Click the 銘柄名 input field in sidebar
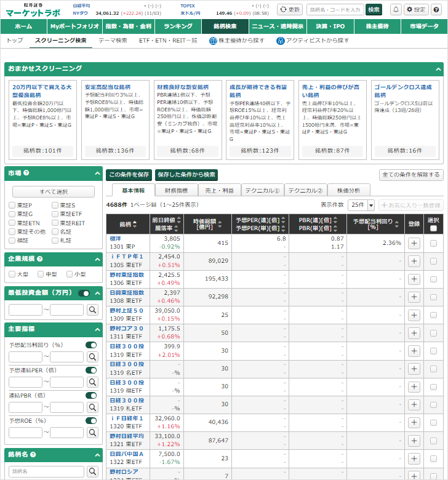 (46, 471)
